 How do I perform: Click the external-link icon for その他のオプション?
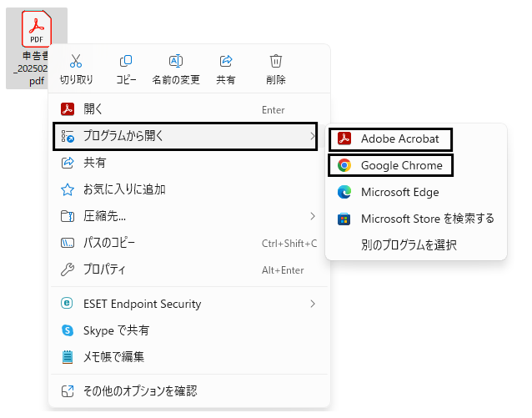click(68, 391)
